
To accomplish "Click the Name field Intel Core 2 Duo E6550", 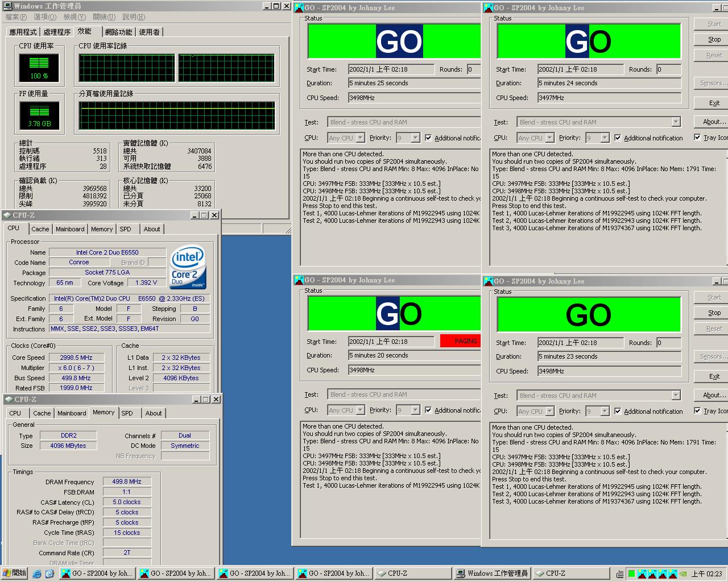I will coord(107,252).
